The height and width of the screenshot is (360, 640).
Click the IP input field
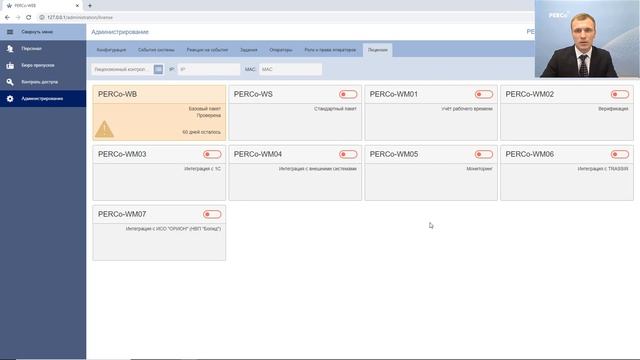coord(209,69)
